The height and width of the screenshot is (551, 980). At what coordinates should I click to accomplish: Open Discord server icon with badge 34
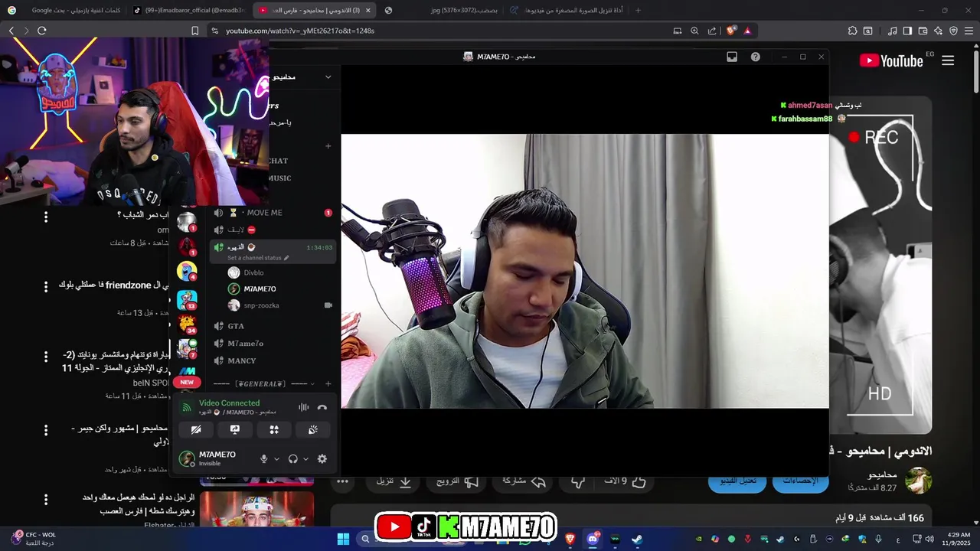tap(187, 324)
